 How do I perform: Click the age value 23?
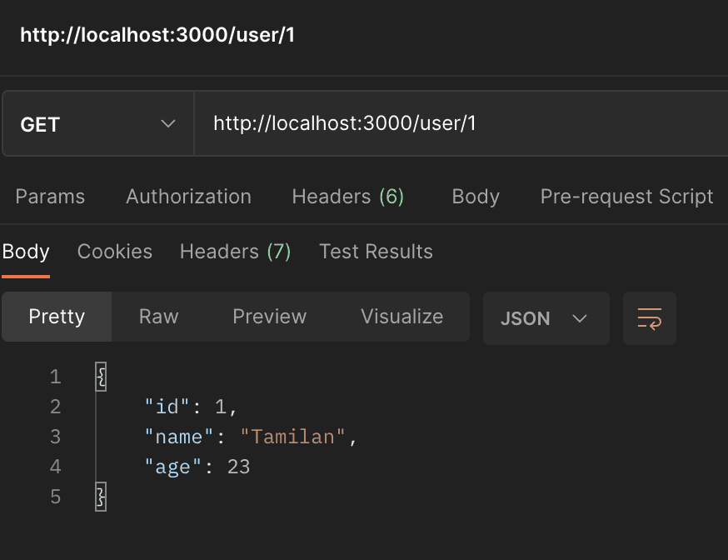coord(239,467)
